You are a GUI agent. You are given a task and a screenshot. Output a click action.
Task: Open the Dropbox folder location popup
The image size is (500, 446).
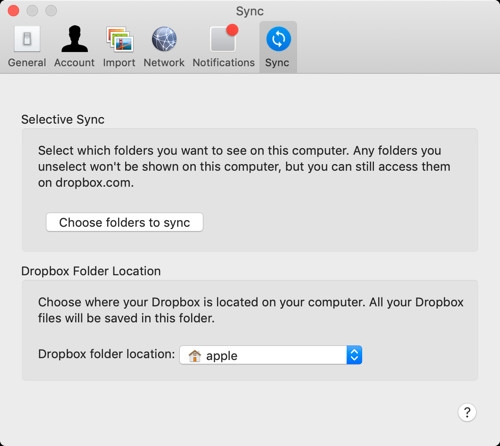[x=271, y=355]
